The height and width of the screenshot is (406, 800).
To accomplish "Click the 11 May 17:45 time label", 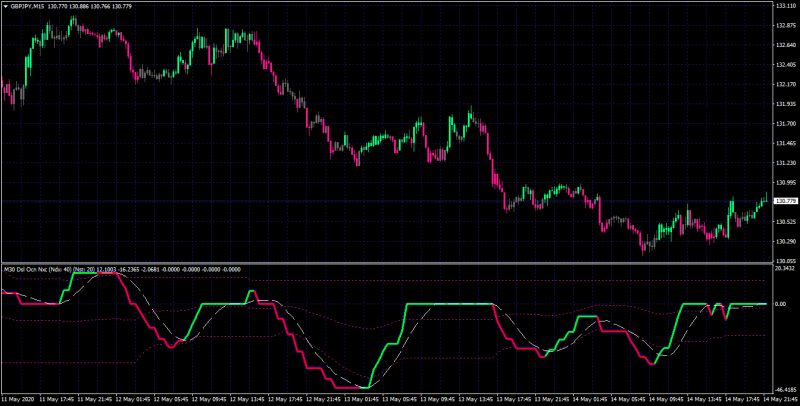I will (56, 399).
